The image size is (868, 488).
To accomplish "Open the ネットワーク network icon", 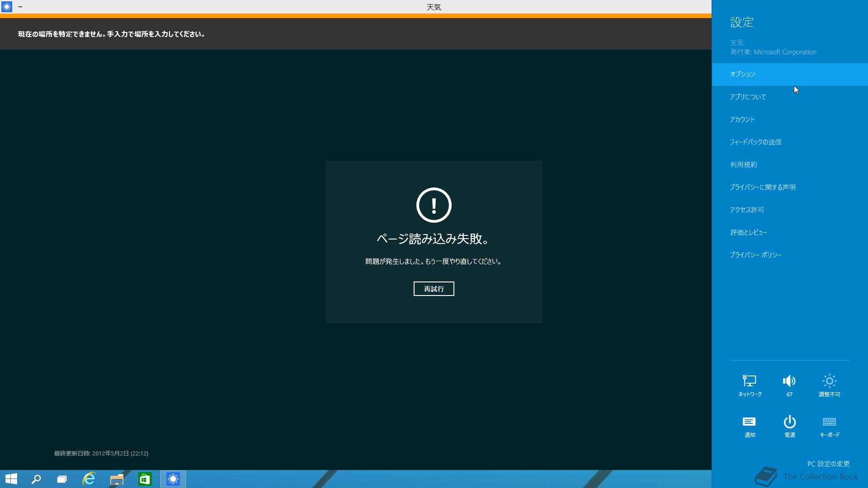I will [x=750, y=385].
